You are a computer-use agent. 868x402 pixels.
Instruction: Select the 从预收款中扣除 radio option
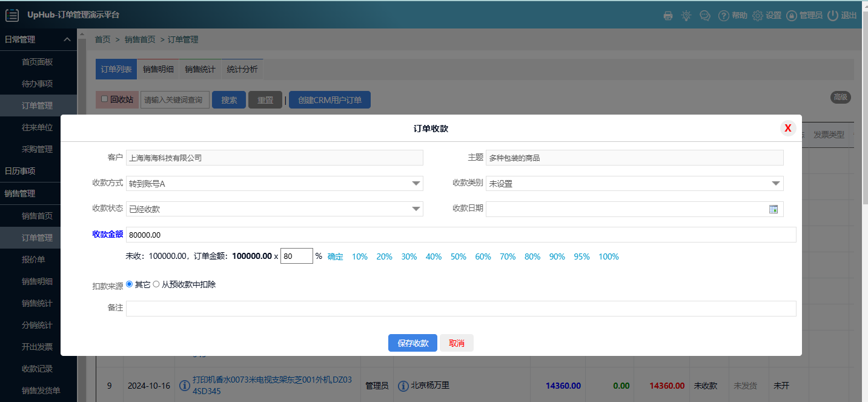pos(156,283)
